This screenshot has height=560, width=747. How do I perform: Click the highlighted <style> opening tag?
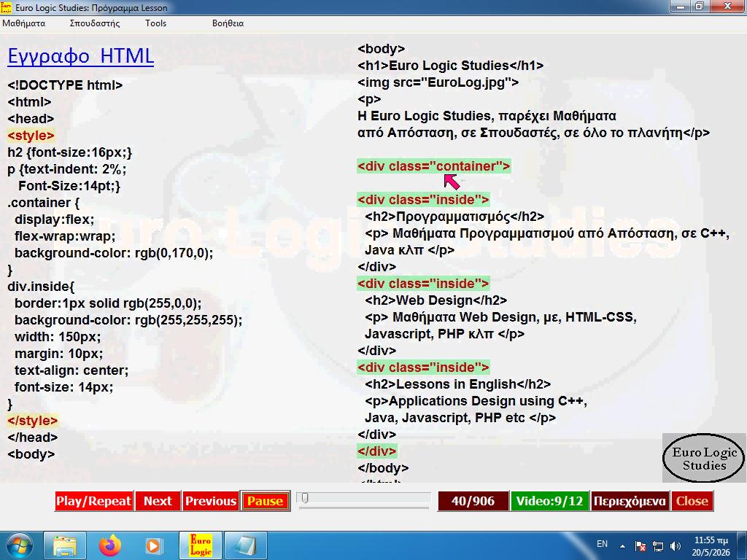tap(31, 135)
